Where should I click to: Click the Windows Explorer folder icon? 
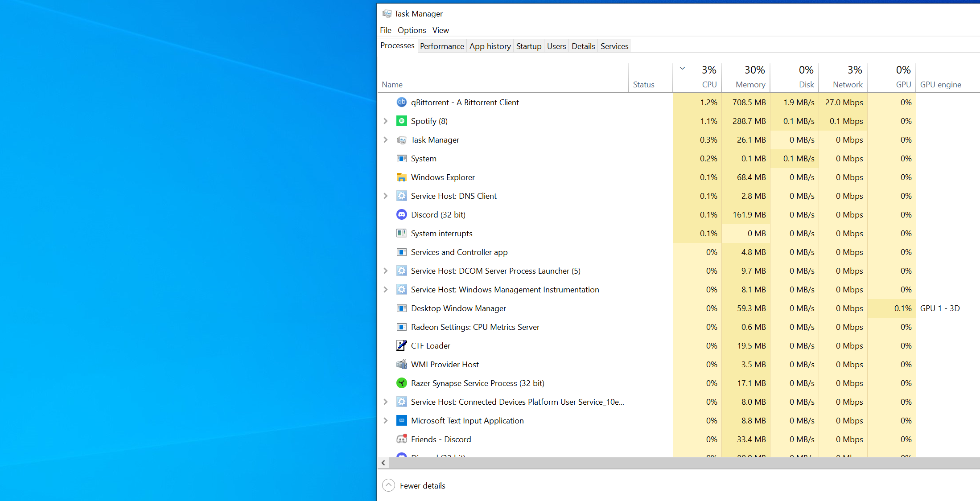[x=401, y=177]
